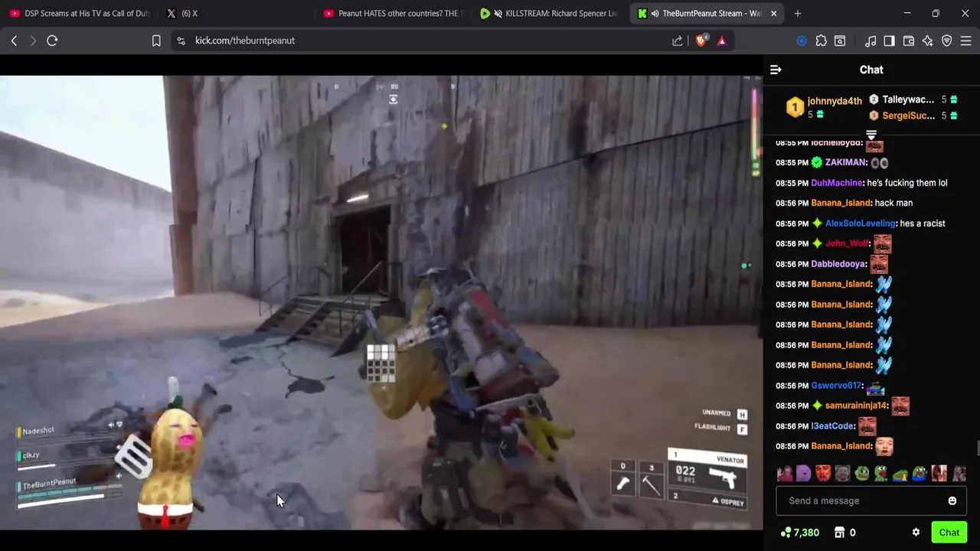This screenshot has width=980, height=551.
Task: Reload the page
Action: [52, 41]
